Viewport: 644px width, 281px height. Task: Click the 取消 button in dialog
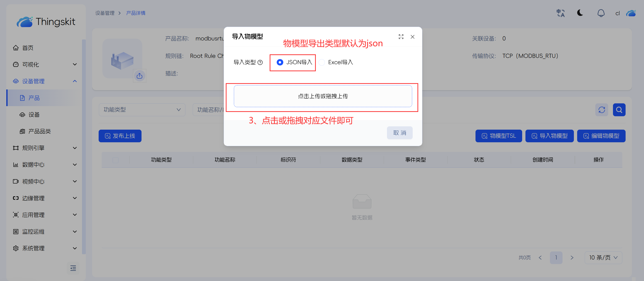pyautogui.click(x=400, y=133)
